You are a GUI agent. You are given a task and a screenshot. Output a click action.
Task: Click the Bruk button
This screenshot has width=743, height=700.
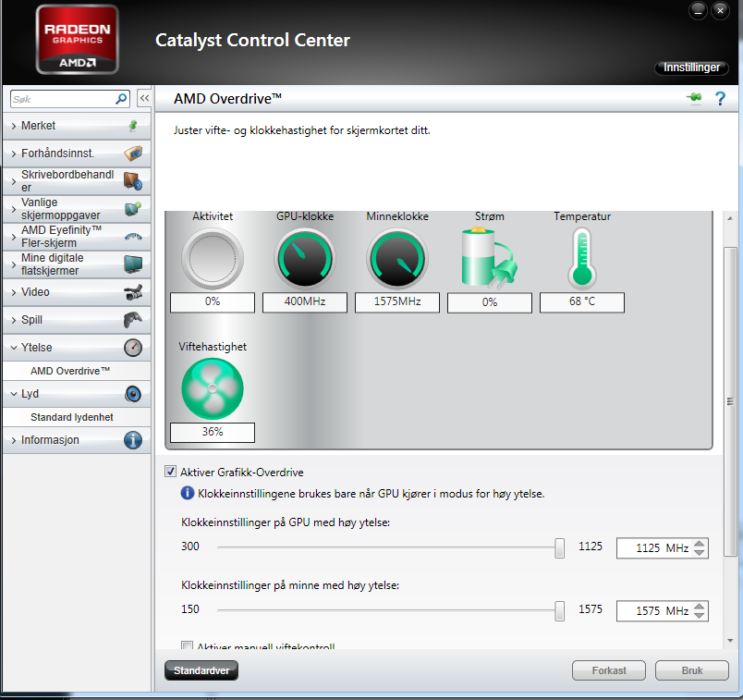point(692,670)
